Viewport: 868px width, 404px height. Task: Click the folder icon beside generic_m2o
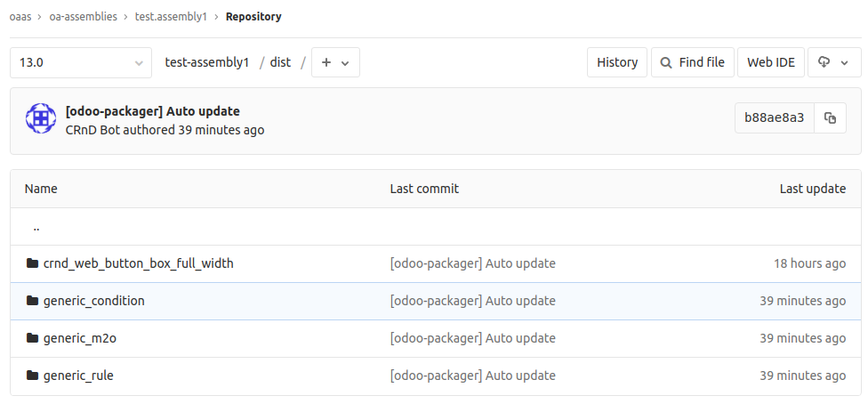coord(33,338)
